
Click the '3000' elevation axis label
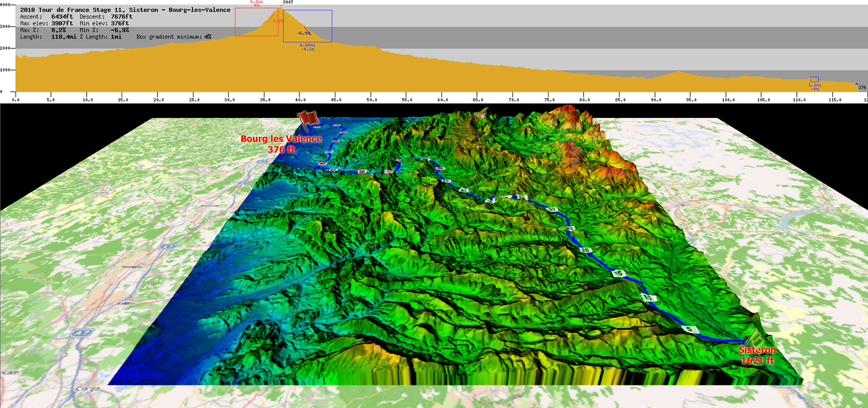point(5,26)
